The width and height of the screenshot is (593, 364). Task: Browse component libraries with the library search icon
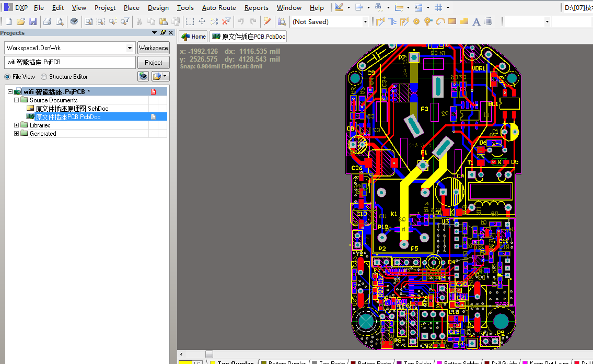(282, 22)
